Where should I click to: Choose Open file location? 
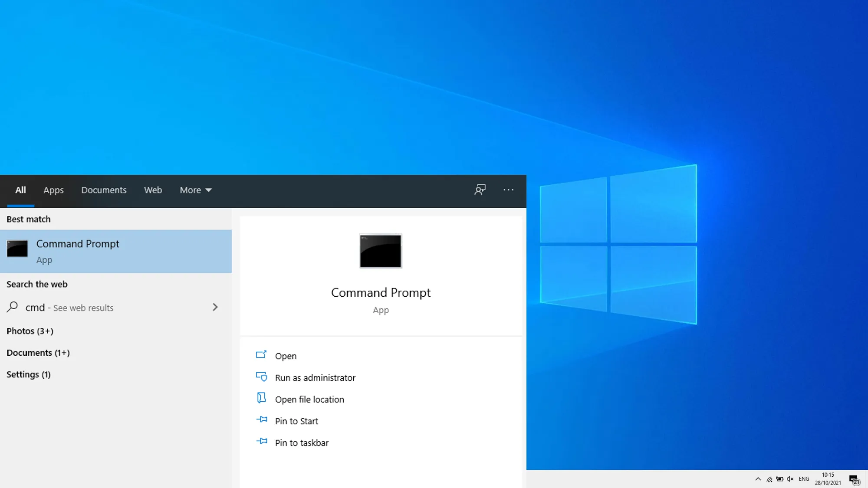coord(309,400)
